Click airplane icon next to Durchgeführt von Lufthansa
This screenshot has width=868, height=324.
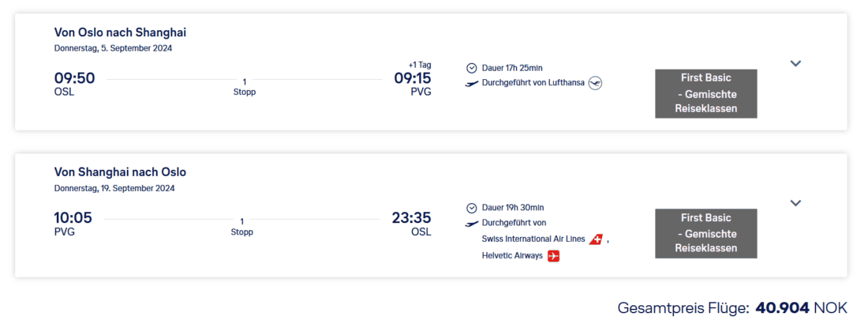(x=472, y=83)
